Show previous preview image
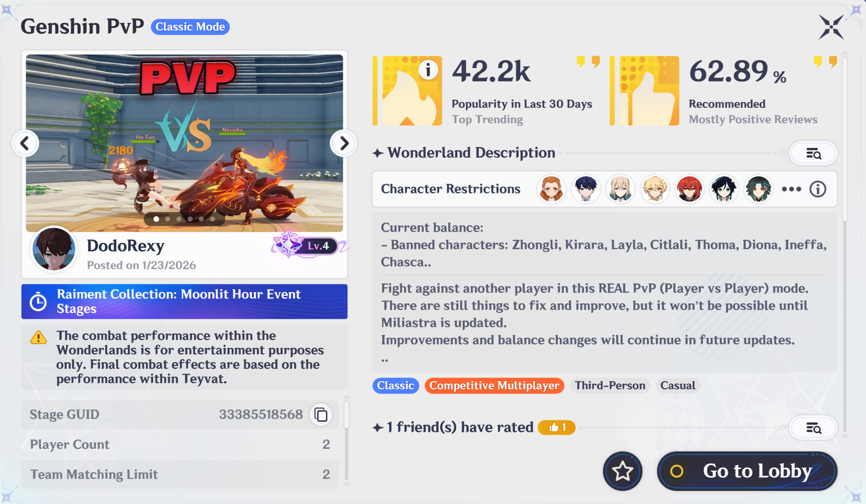This screenshot has height=504, width=866. tap(25, 143)
